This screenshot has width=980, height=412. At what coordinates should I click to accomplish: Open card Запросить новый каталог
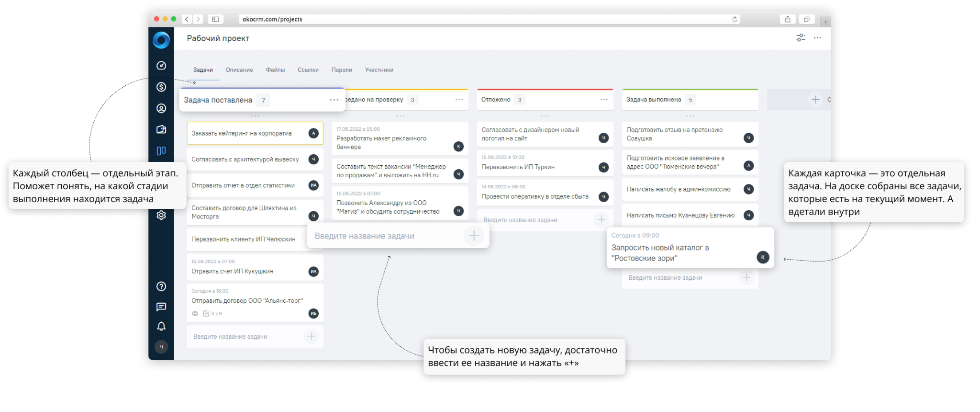pos(690,248)
